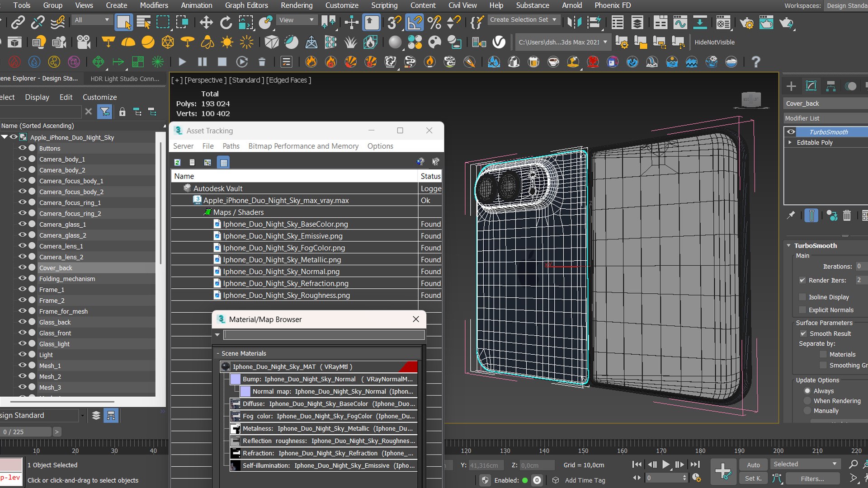Select the Move tool in main toolbar
The image size is (868, 488).
[x=206, y=22]
